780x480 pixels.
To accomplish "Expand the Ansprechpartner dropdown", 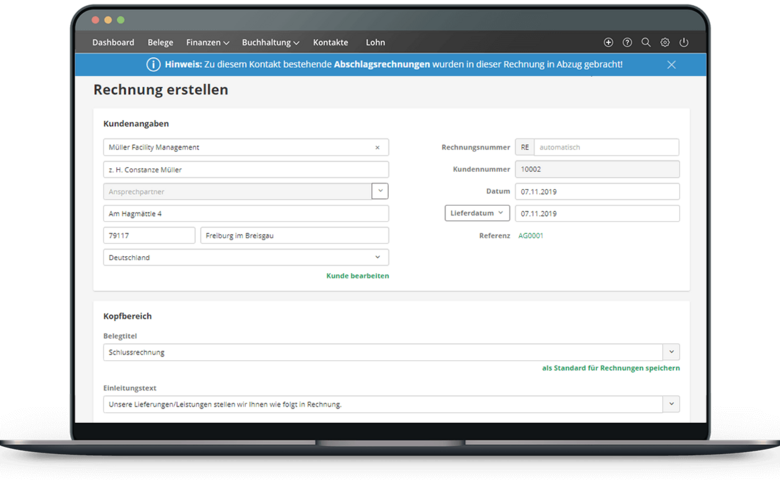I will [x=380, y=191].
